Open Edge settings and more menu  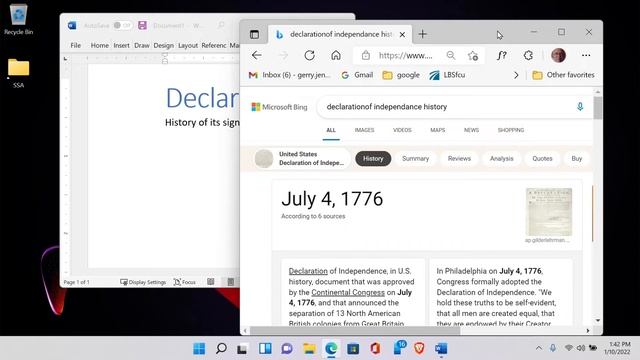click(x=586, y=56)
